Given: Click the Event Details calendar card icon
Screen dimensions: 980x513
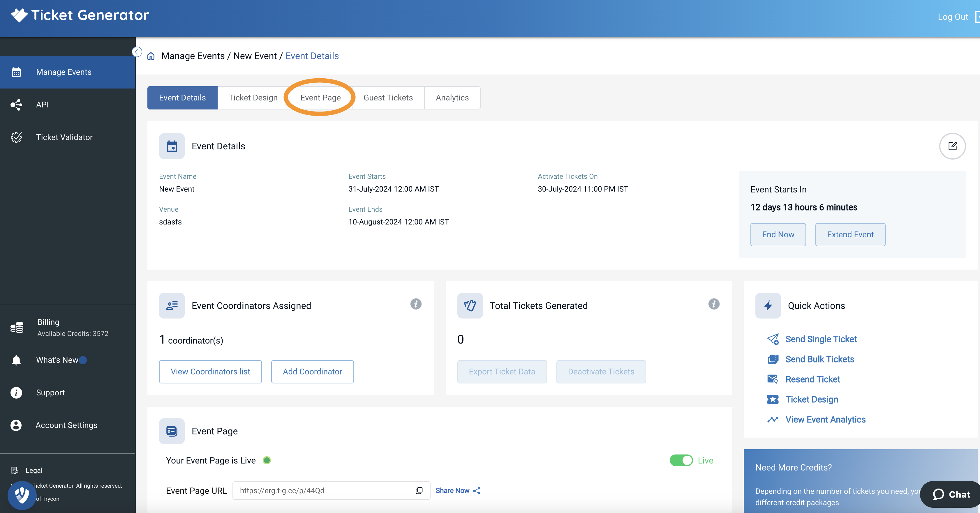Looking at the screenshot, I should pyautogui.click(x=172, y=146).
